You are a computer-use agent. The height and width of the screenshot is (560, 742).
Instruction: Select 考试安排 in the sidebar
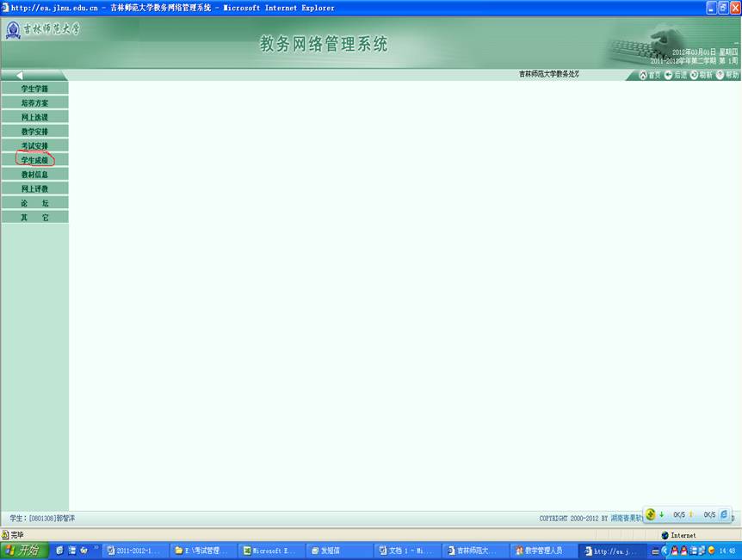(34, 145)
